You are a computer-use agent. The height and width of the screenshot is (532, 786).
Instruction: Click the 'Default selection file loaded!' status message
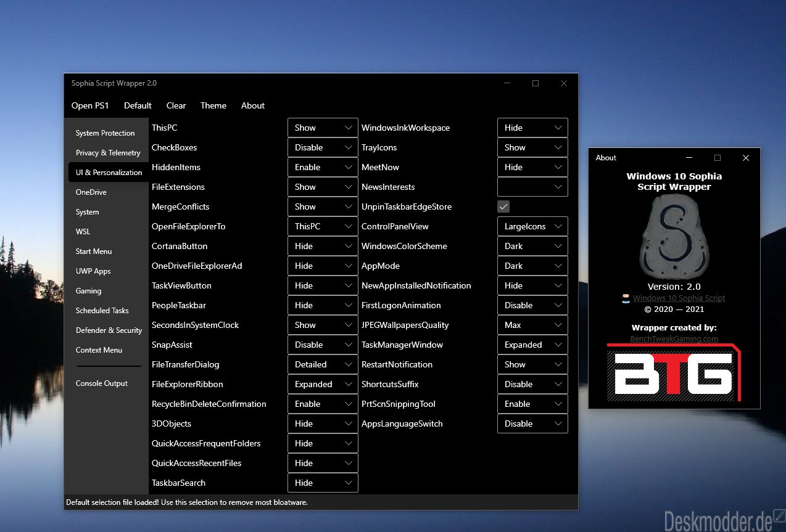[x=187, y=502]
